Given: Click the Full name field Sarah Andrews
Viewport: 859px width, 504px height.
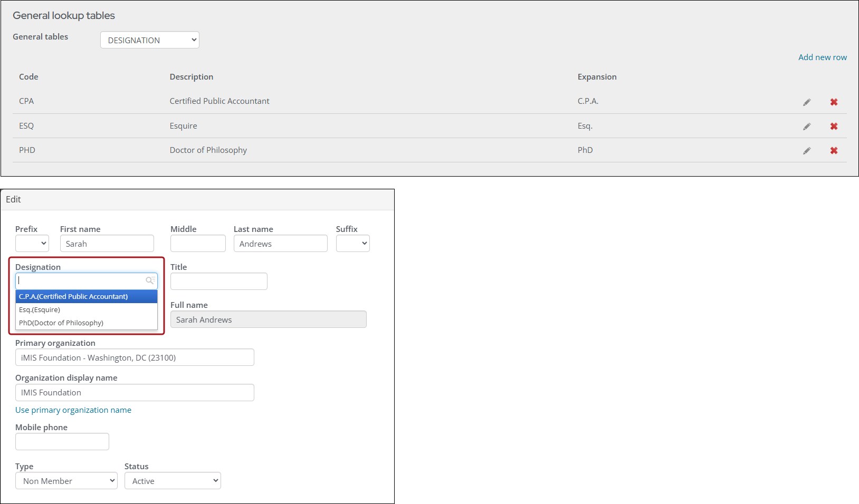Looking at the screenshot, I should click(269, 319).
